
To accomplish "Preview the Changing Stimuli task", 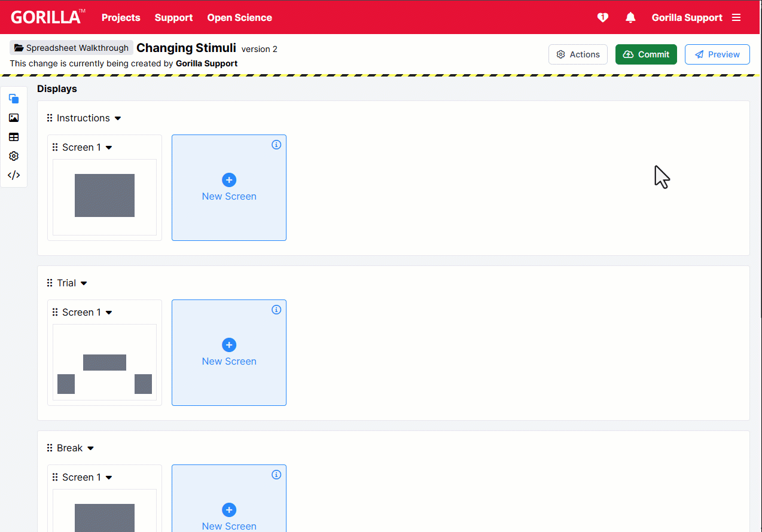I will (x=717, y=54).
